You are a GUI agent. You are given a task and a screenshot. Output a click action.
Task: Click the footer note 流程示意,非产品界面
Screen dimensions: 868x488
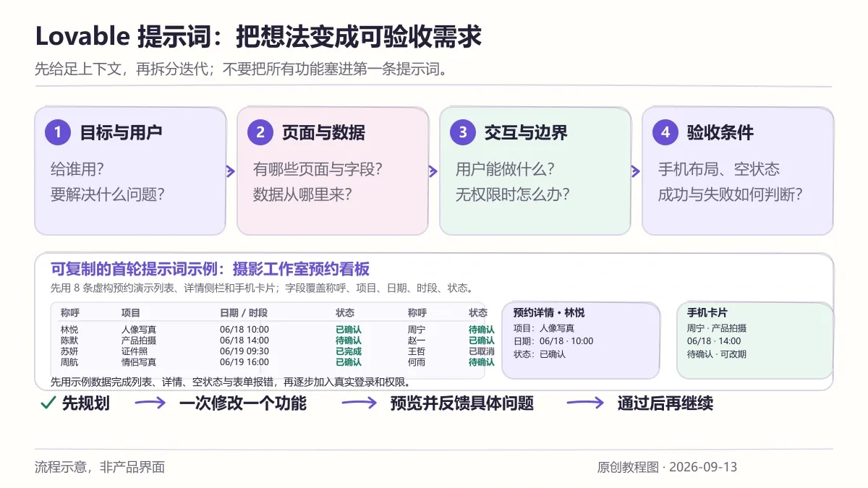pos(100,467)
